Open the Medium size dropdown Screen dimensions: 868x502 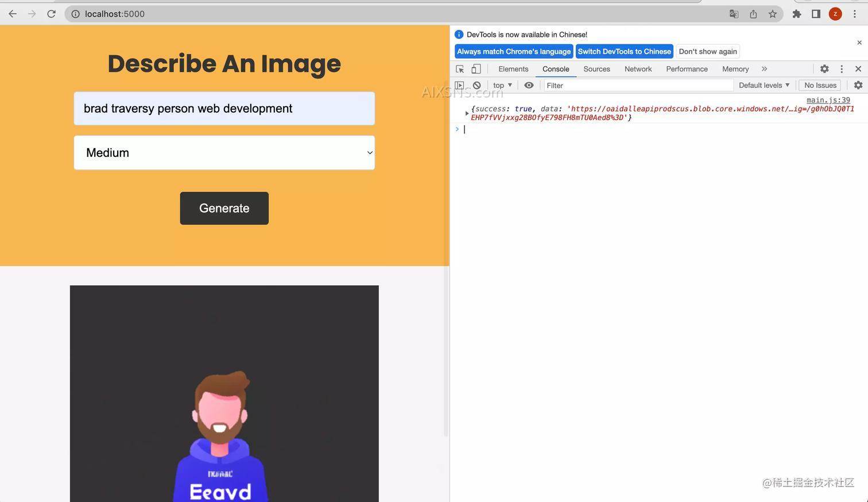[224, 153]
